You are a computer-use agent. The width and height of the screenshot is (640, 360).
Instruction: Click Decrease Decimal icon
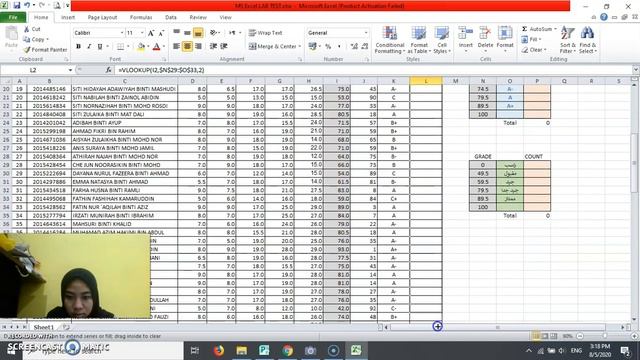pyautogui.click(x=364, y=47)
